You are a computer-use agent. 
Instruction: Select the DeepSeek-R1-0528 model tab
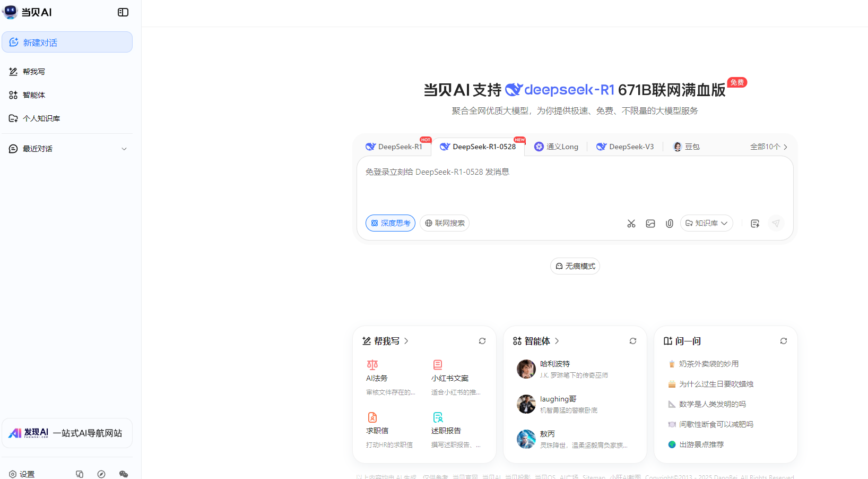(x=478, y=147)
